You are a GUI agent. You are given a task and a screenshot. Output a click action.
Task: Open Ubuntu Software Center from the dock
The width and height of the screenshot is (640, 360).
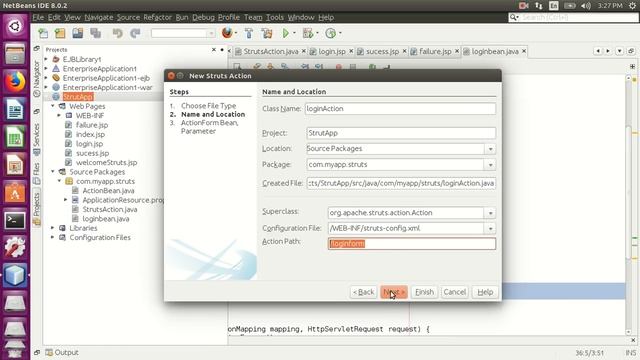[15, 193]
